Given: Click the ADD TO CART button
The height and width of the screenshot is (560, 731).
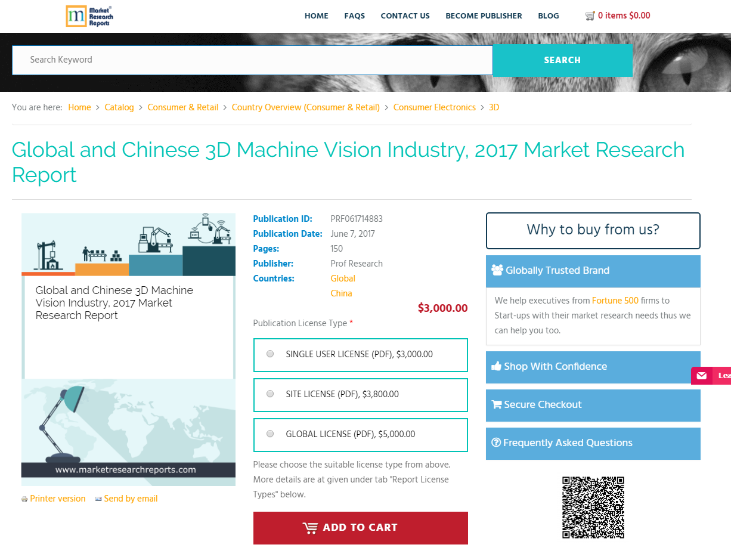Looking at the screenshot, I should 361,528.
